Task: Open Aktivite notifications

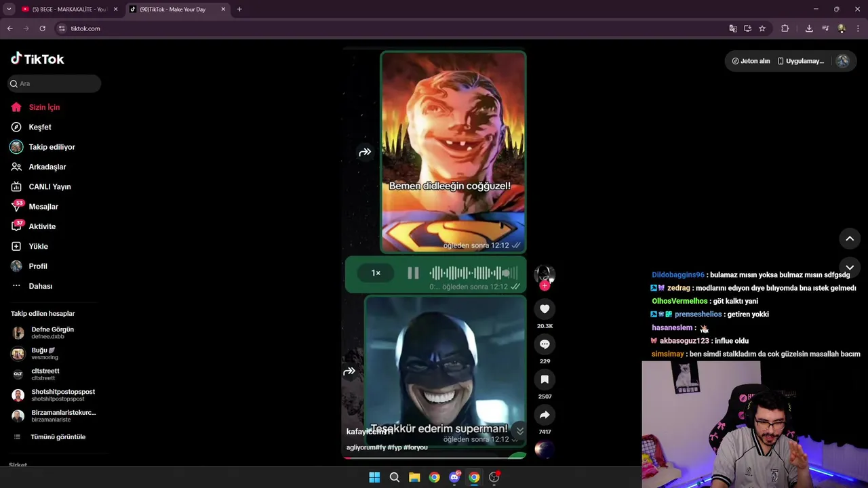Action: [x=42, y=226]
